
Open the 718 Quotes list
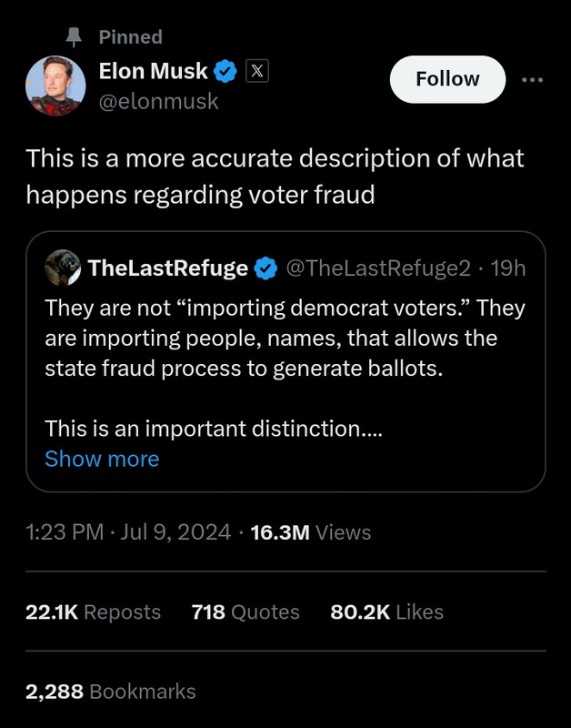(x=245, y=612)
